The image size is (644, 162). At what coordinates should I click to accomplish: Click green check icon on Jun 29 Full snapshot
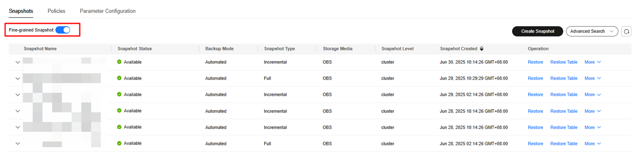(119, 78)
